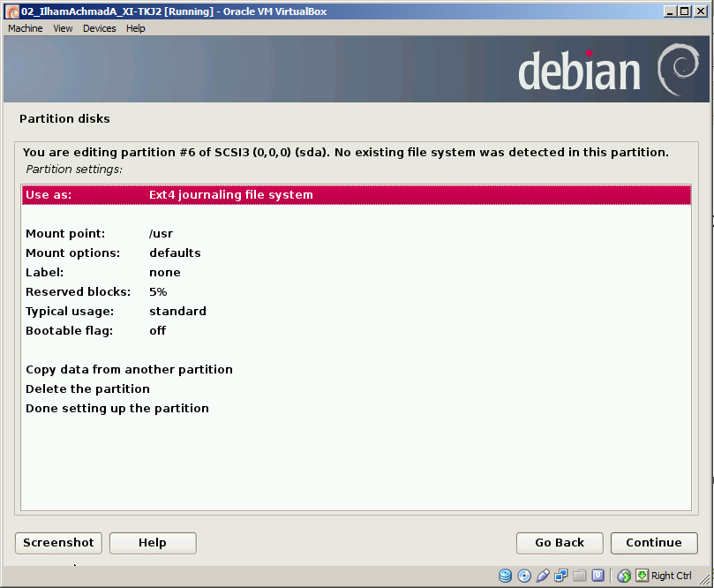Image resolution: width=714 pixels, height=588 pixels.
Task: Select the 'Bootable flag: off' row
Action: (356, 331)
